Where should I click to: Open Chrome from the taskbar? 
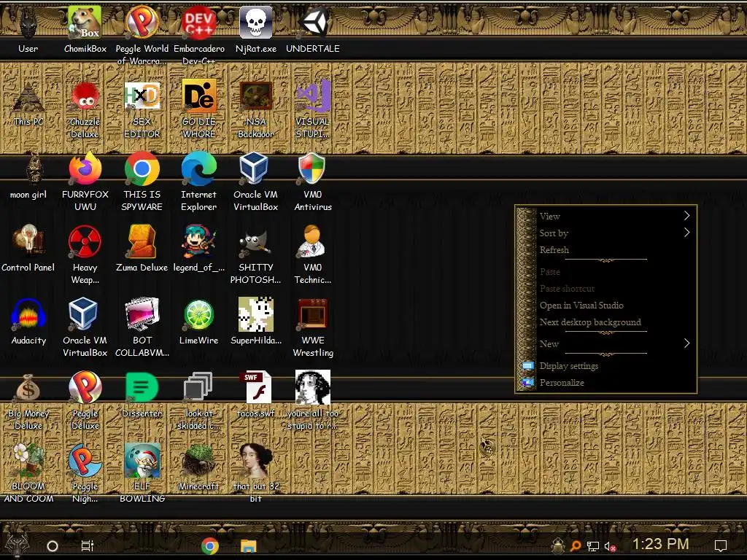pos(209,545)
